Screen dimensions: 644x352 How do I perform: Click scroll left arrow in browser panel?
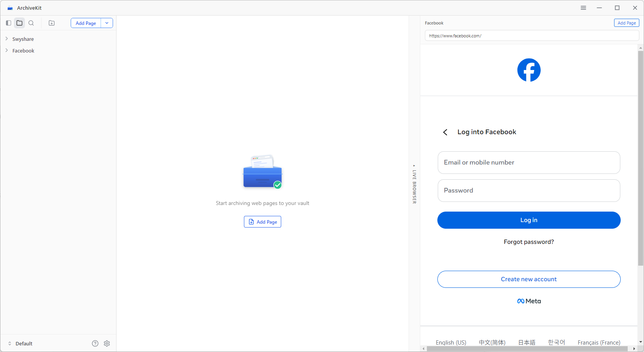point(423,349)
